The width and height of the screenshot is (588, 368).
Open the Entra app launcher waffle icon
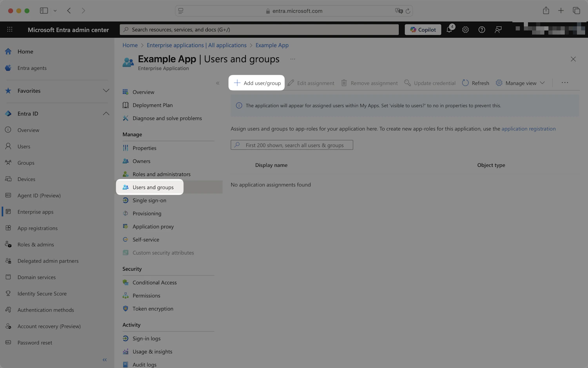[x=10, y=29]
